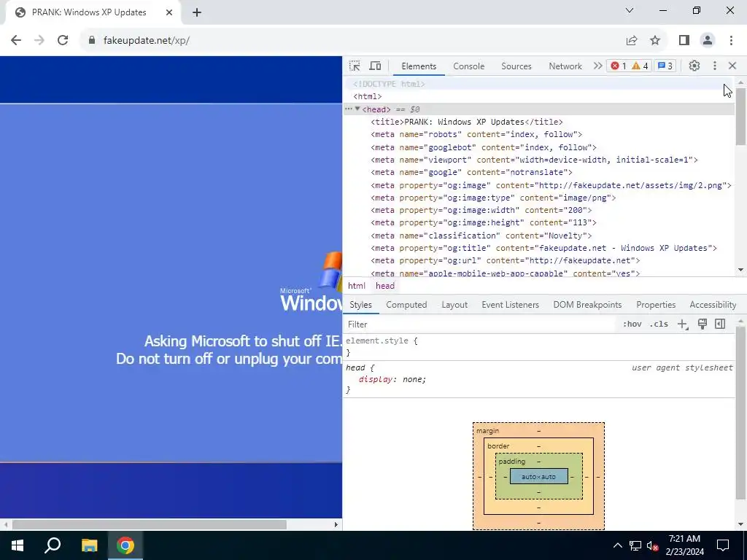
Task: Click the element.style rule block
Action: click(x=539, y=346)
